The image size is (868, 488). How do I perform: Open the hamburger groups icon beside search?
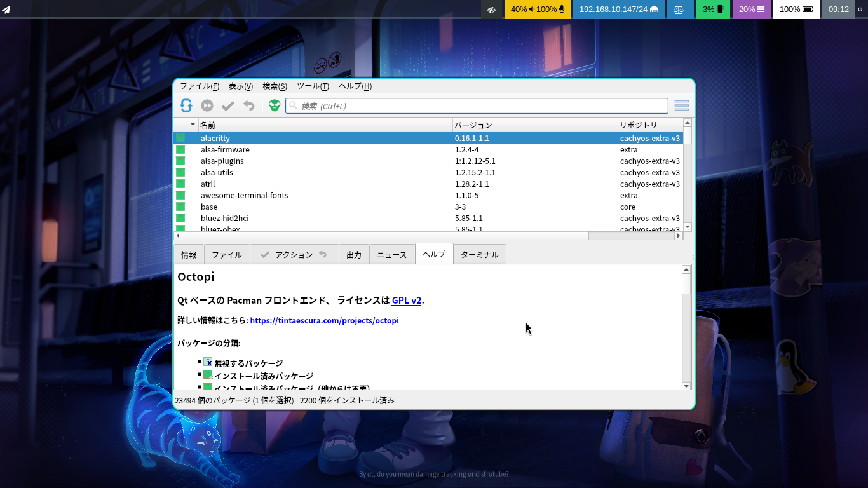click(681, 105)
